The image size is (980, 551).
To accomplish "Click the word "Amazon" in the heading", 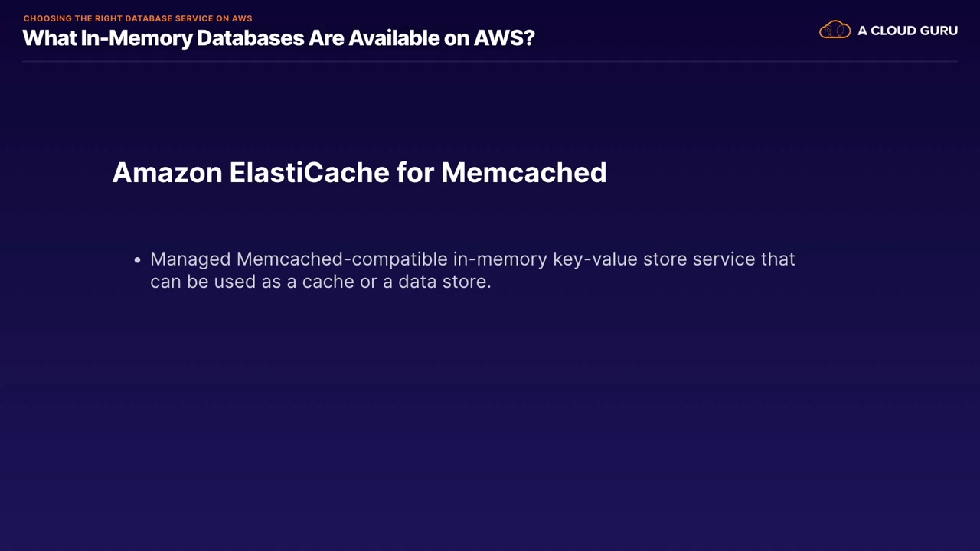I will [167, 172].
